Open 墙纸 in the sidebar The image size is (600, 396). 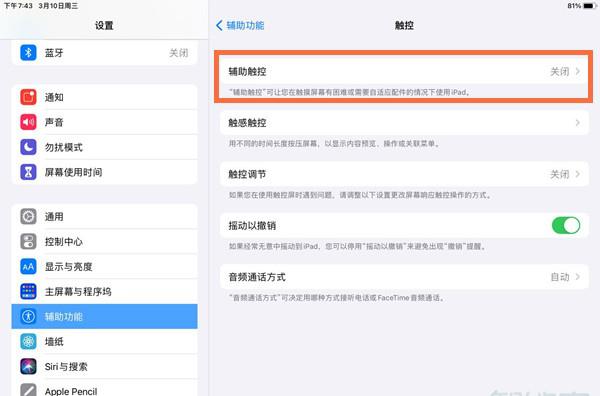point(104,342)
